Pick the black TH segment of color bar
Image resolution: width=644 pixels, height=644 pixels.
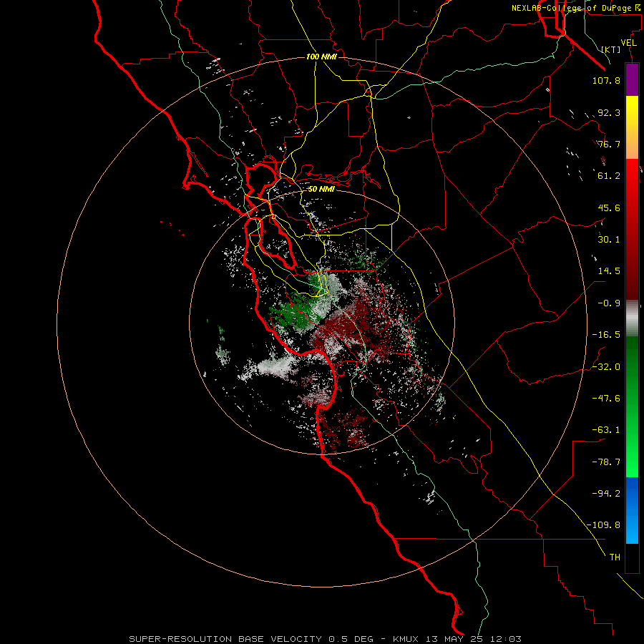click(632, 558)
